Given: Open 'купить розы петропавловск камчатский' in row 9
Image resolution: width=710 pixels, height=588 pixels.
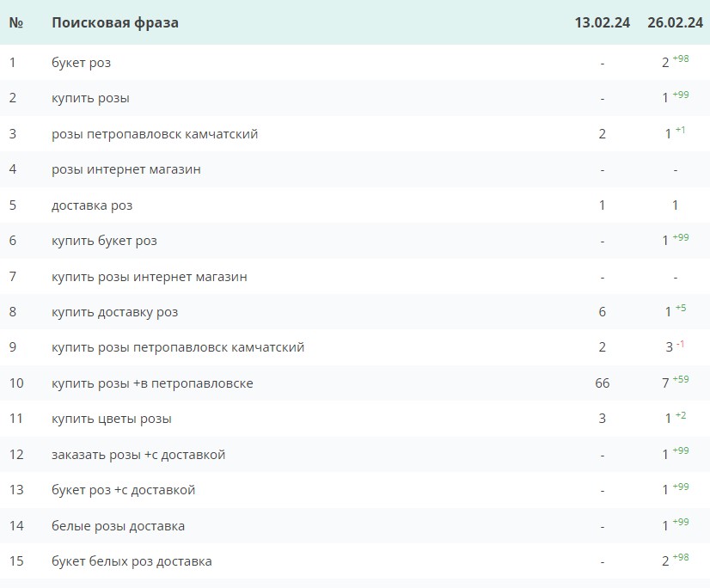Looking at the screenshot, I should pos(178,347).
